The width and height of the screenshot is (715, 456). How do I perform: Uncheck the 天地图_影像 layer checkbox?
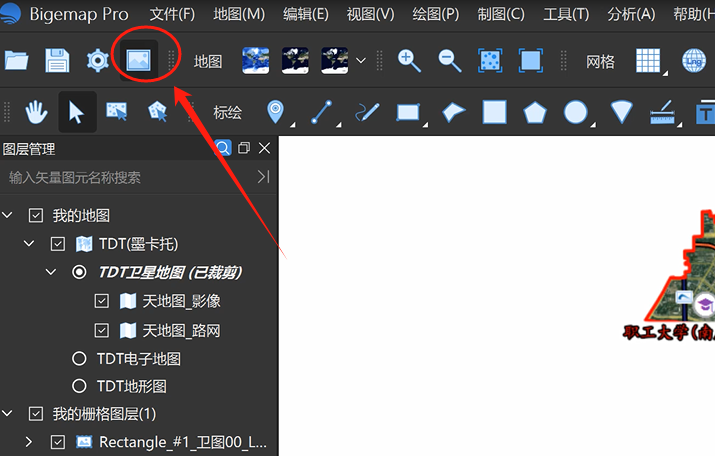[102, 301]
